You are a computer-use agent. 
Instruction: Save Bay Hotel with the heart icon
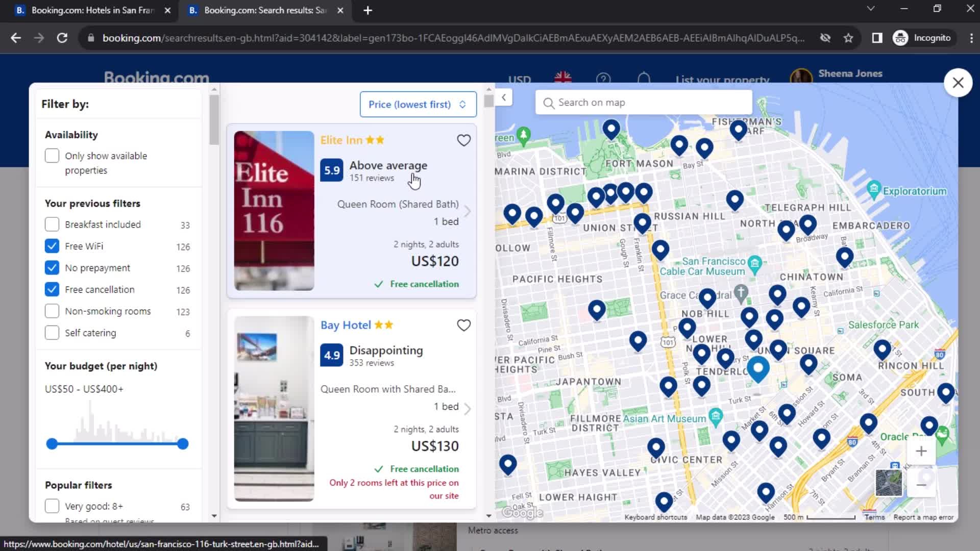[x=463, y=325]
